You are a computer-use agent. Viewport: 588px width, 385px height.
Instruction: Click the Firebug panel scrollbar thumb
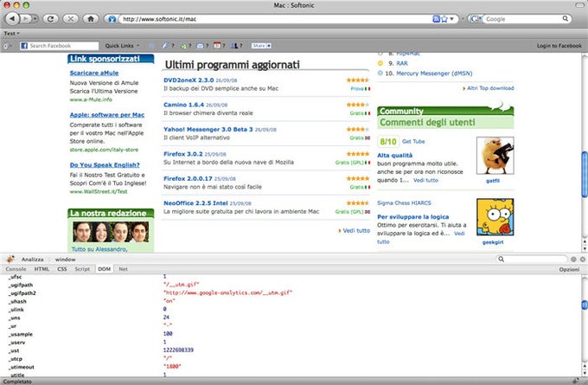point(585,305)
